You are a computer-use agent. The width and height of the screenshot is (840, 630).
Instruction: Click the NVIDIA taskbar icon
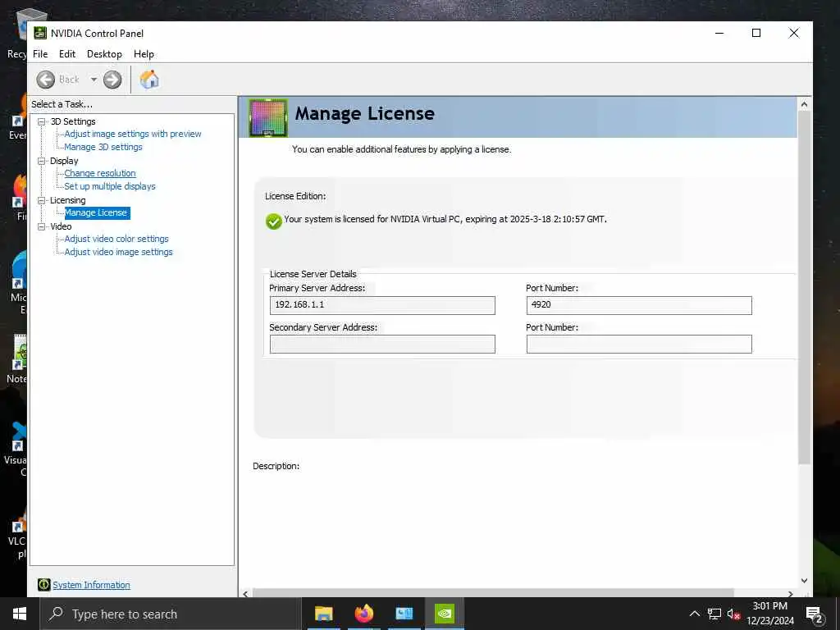pos(445,614)
